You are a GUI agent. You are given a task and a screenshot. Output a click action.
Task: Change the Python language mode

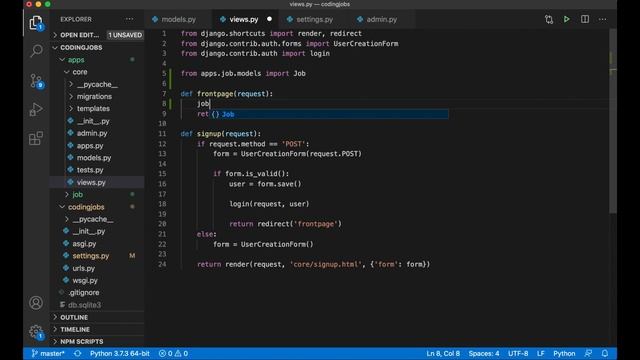coord(564,353)
